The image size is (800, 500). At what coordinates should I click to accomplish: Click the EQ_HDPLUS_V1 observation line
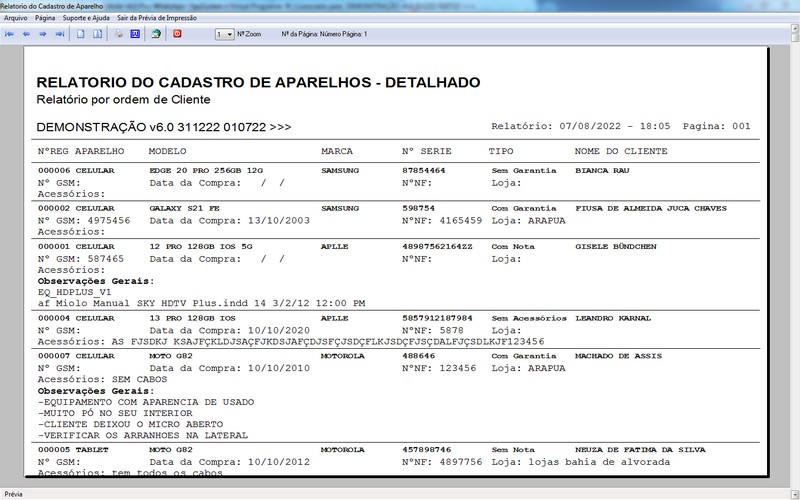pyautogui.click(x=74, y=292)
